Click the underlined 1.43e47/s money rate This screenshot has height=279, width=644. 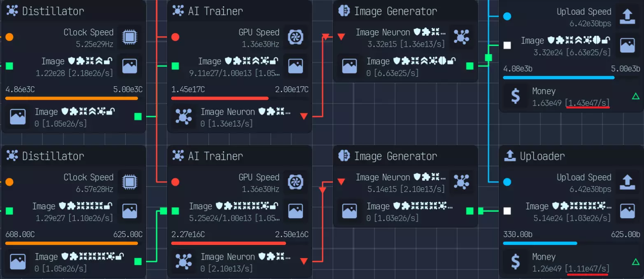589,103
